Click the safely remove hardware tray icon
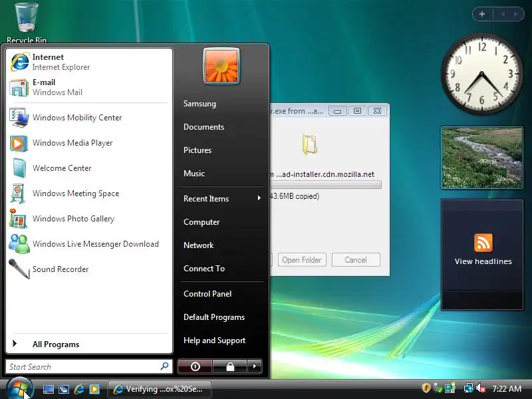This screenshot has height=399, width=532. pos(438,388)
